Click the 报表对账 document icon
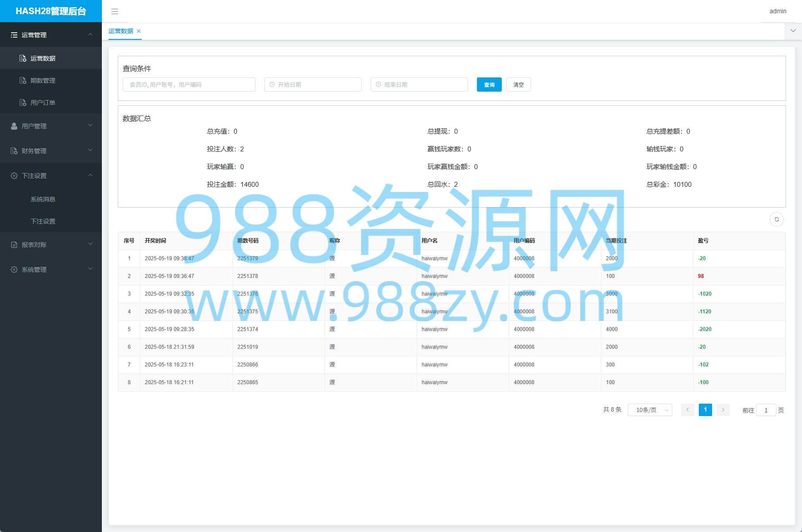Screen dimensions: 802x532 (14, 245)
